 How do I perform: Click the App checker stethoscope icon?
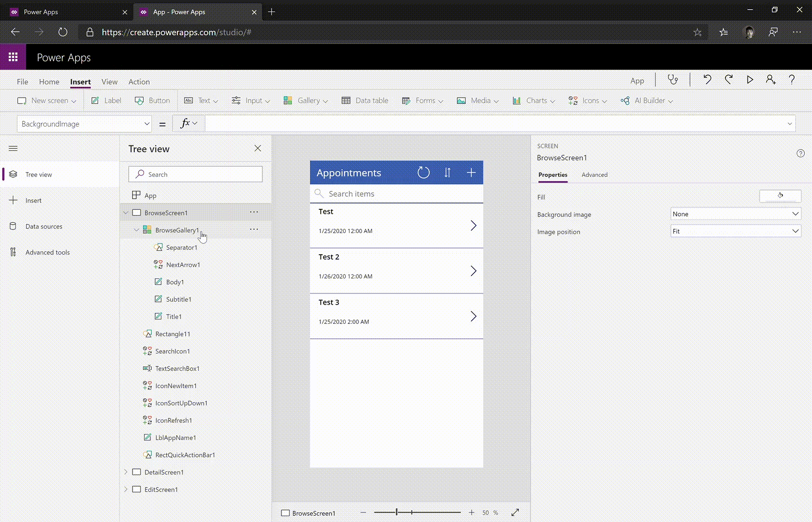(672, 80)
